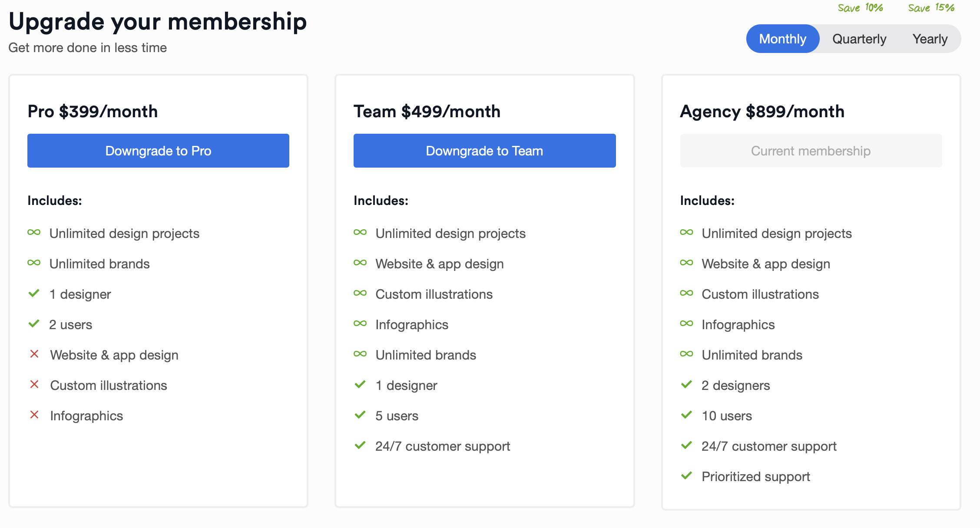Image resolution: width=980 pixels, height=528 pixels.
Task: Click red X beside Pro Custom illustrations
Action: coord(34,384)
